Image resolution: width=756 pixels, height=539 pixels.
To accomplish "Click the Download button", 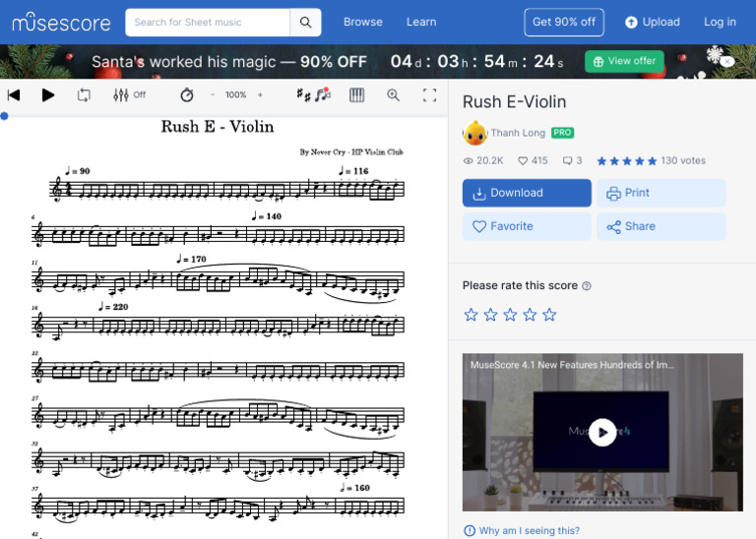I will 527,193.
